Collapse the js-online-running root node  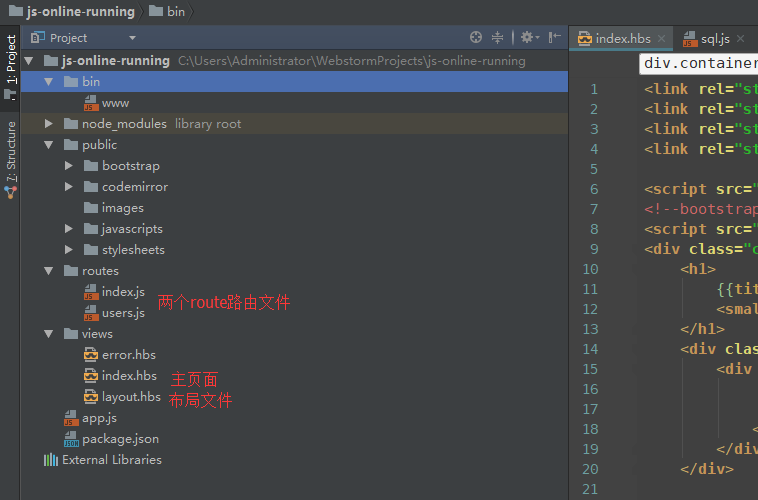point(29,61)
